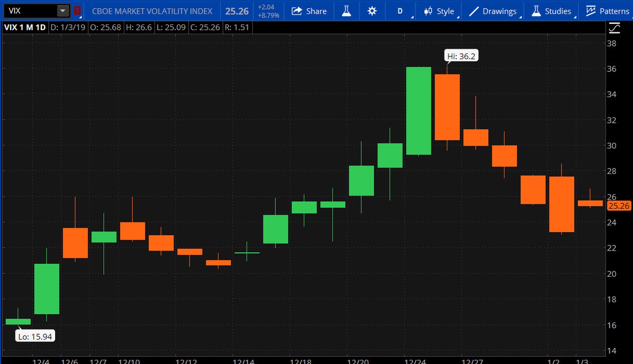Click the Lo: 15.94 price bubble
The width and height of the screenshot is (633, 364).
point(35,336)
